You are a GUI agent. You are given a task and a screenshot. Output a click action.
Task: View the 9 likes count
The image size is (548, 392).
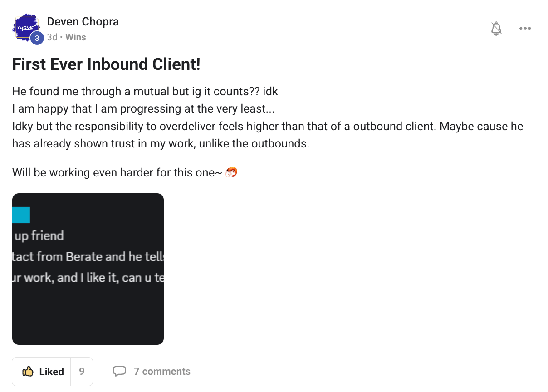click(82, 372)
